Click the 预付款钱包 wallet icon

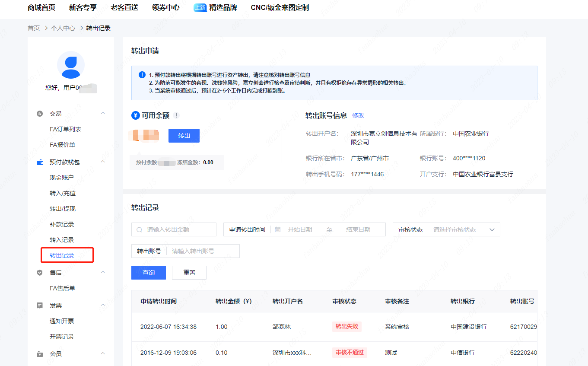click(40, 162)
